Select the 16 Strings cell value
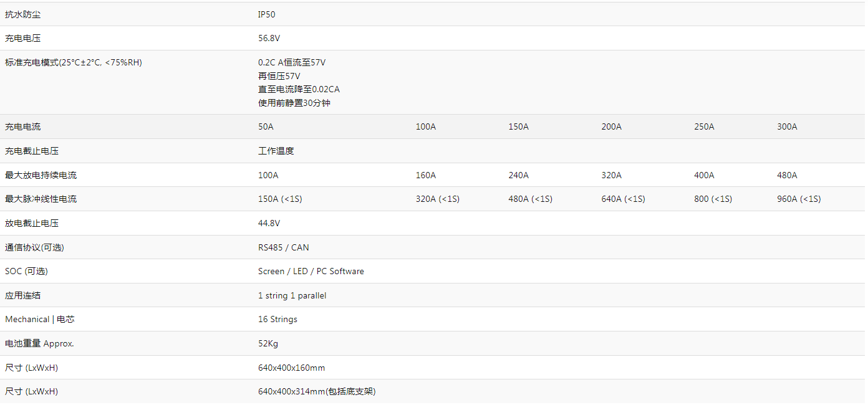 [x=277, y=320]
